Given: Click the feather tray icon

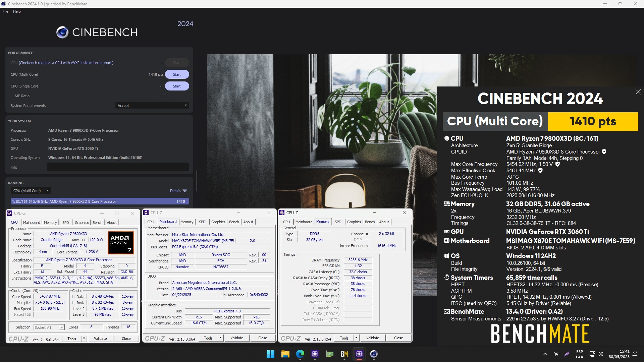Looking at the screenshot, I should (567, 354).
